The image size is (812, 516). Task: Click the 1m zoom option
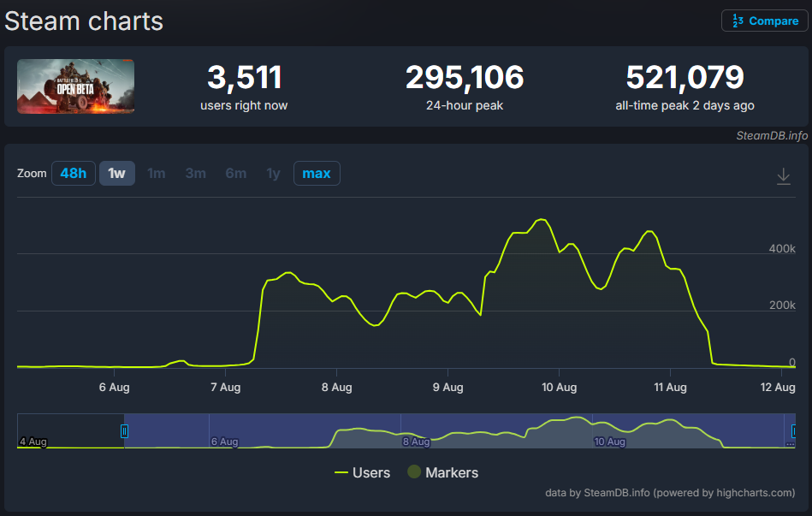click(157, 174)
